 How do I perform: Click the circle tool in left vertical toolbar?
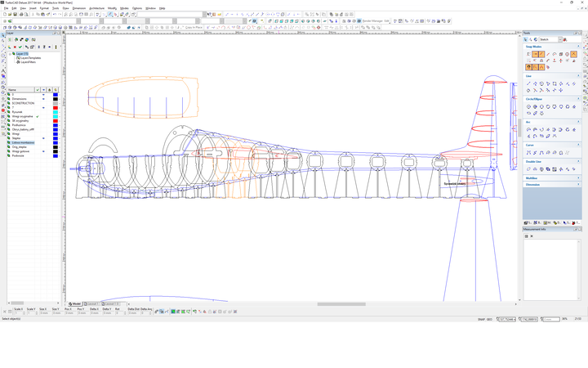(x=3, y=56)
